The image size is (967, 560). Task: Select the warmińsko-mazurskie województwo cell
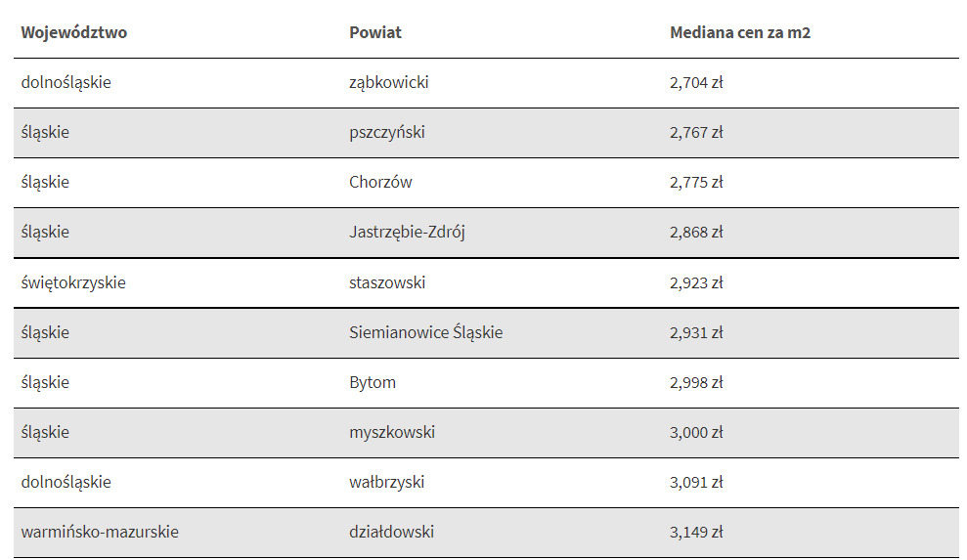pyautogui.click(x=100, y=532)
